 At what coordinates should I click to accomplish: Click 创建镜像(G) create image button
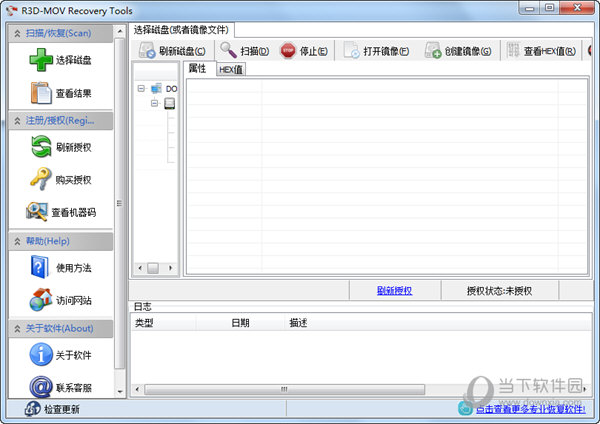coord(458,51)
